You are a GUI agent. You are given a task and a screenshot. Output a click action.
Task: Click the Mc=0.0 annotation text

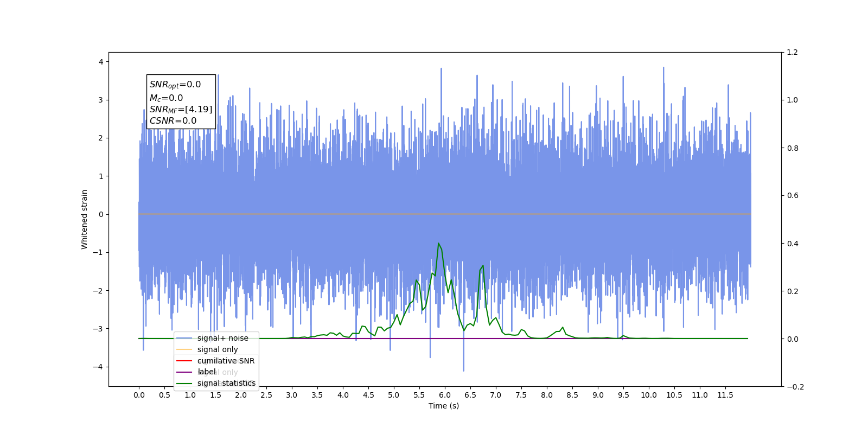point(166,98)
